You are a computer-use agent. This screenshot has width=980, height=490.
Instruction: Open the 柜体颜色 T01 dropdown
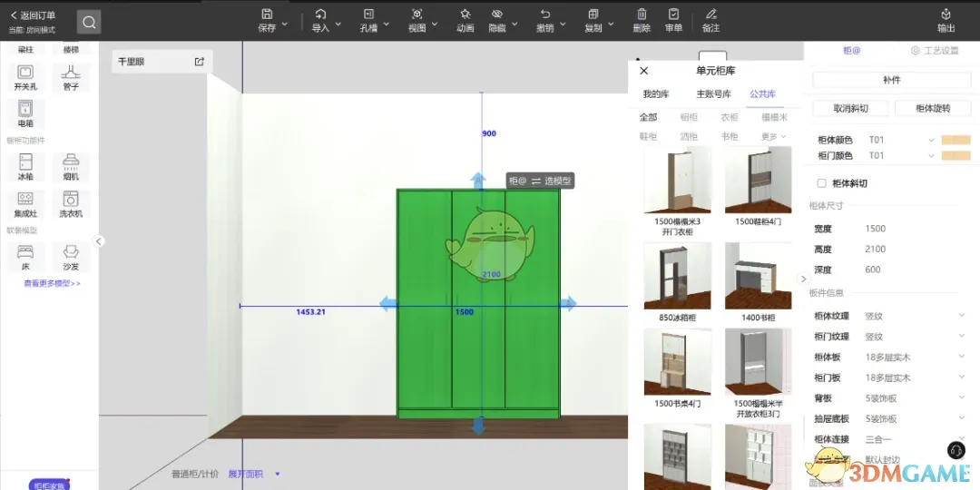coord(901,140)
